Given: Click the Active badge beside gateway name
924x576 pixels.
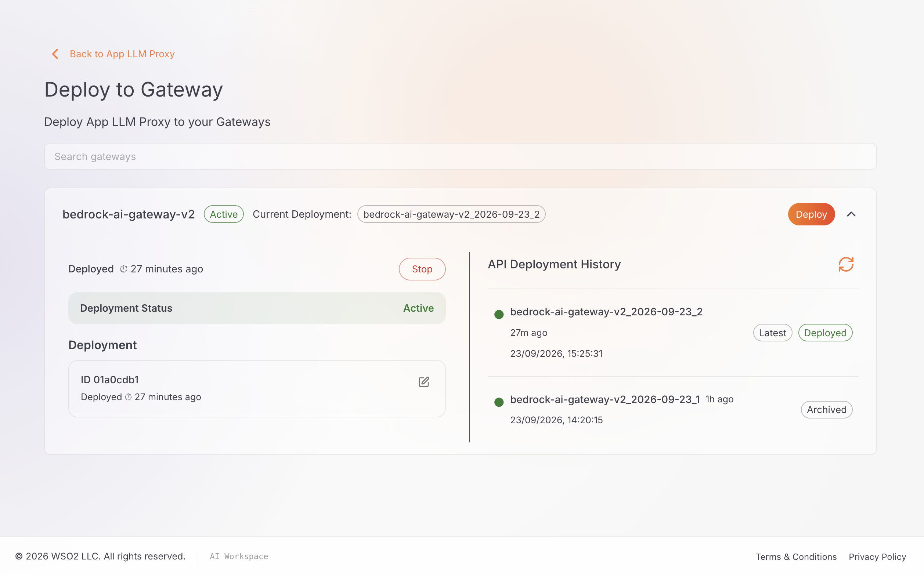Looking at the screenshot, I should [x=224, y=214].
